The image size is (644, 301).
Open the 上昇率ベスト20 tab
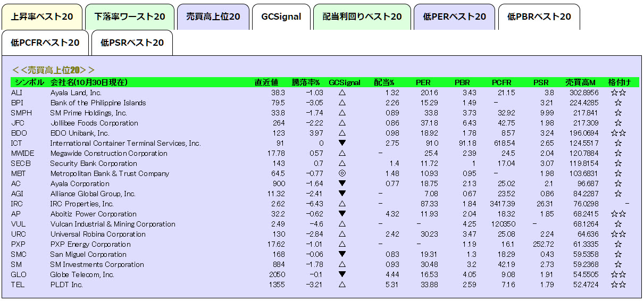[x=42, y=16]
